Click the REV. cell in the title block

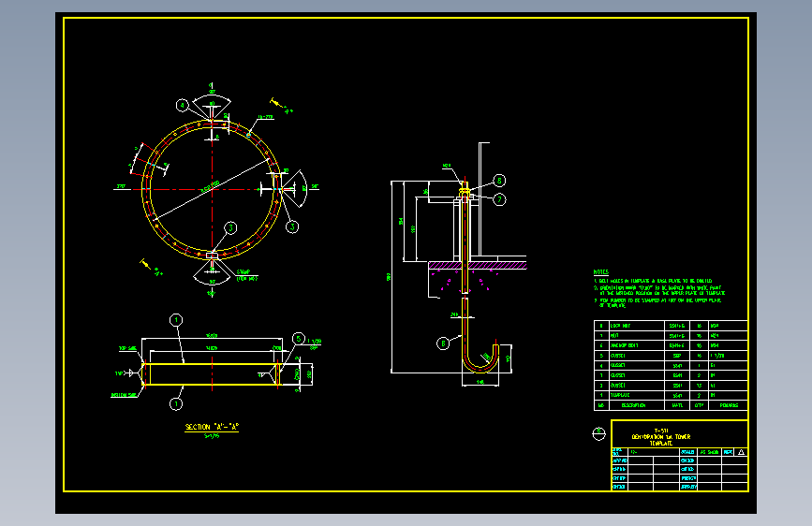(x=728, y=452)
